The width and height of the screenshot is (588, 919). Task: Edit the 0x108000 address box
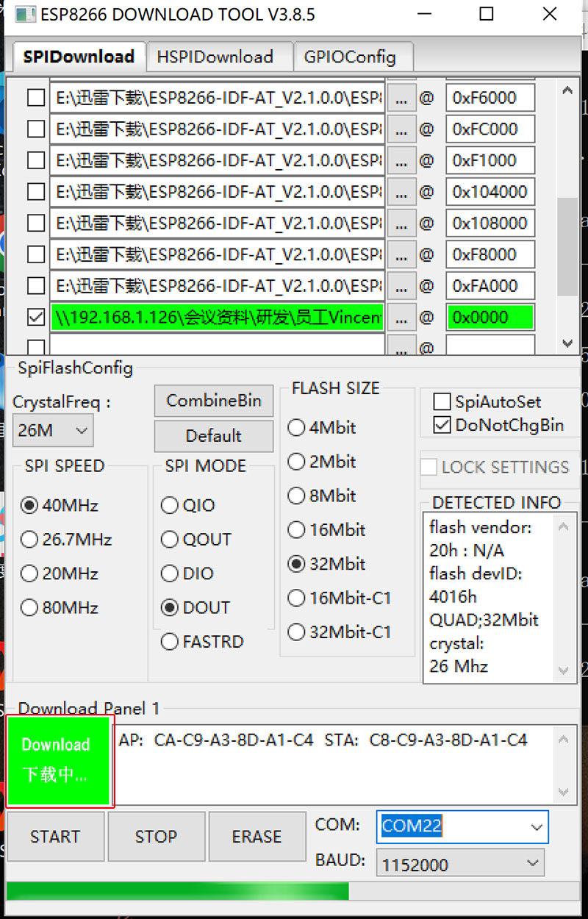click(490, 224)
